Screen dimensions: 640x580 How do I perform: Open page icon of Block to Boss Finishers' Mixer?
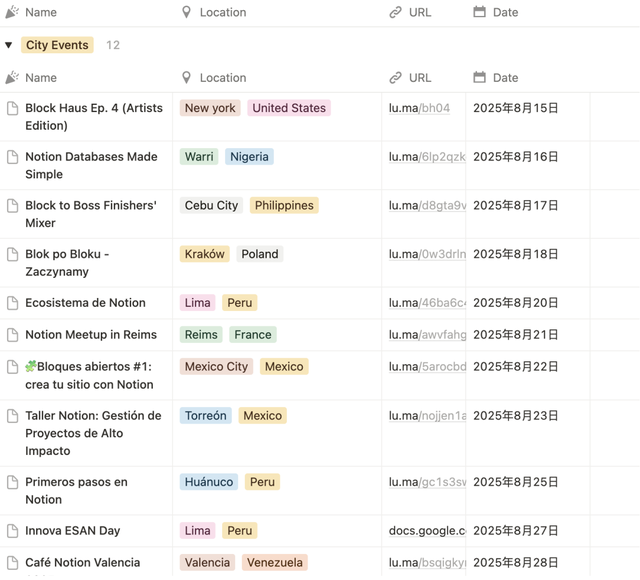click(x=13, y=206)
